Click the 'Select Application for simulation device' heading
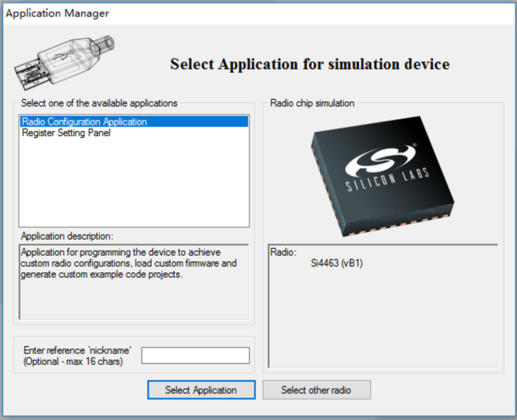 tap(310, 65)
